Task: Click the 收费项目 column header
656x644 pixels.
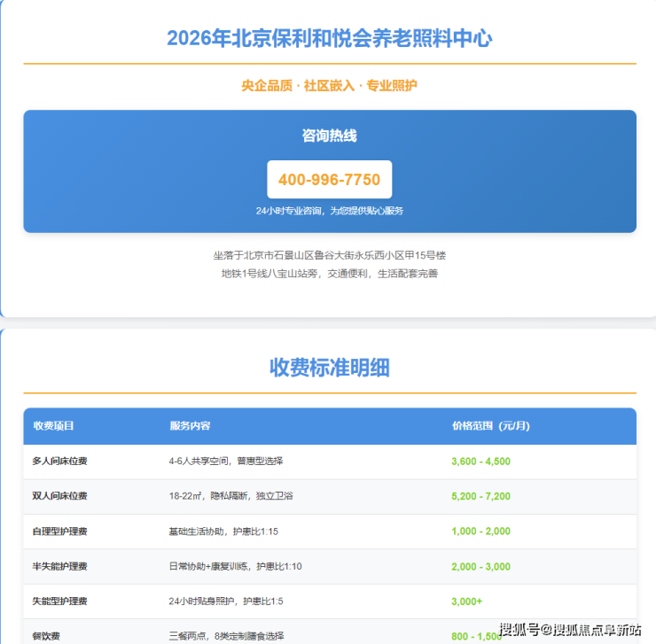Action: point(54,426)
